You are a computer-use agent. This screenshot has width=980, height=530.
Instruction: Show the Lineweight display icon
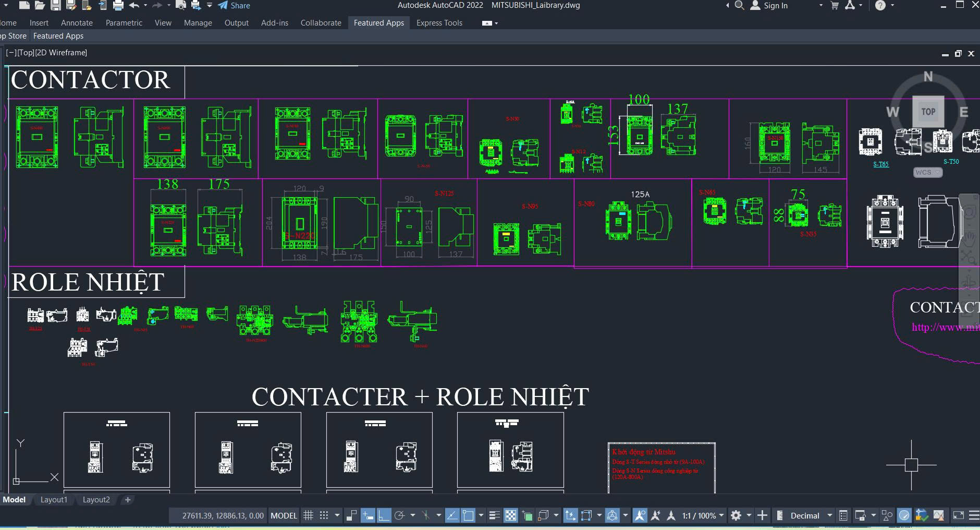(494, 515)
